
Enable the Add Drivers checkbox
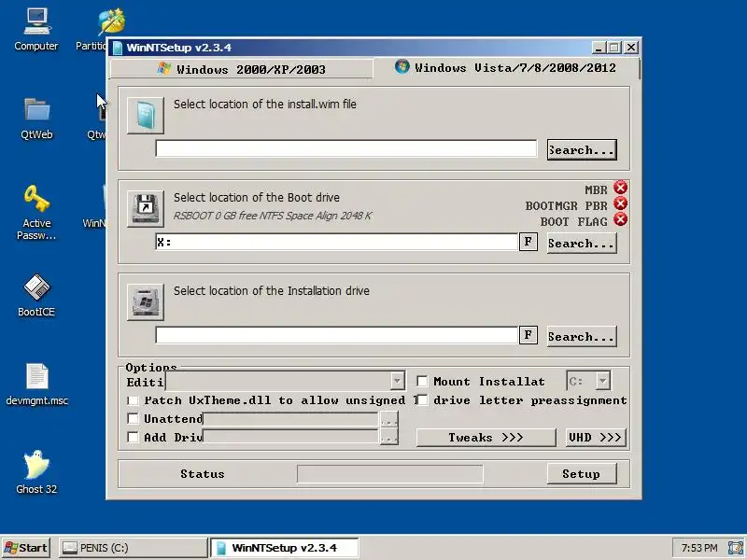[133, 437]
